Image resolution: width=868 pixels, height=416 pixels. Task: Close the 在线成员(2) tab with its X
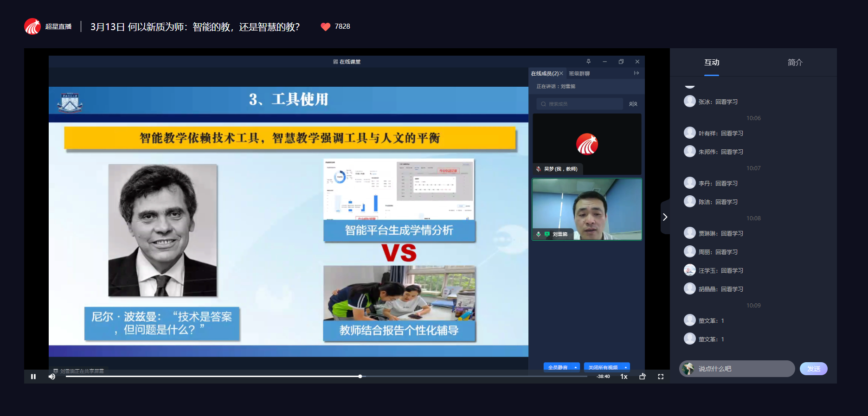(561, 73)
